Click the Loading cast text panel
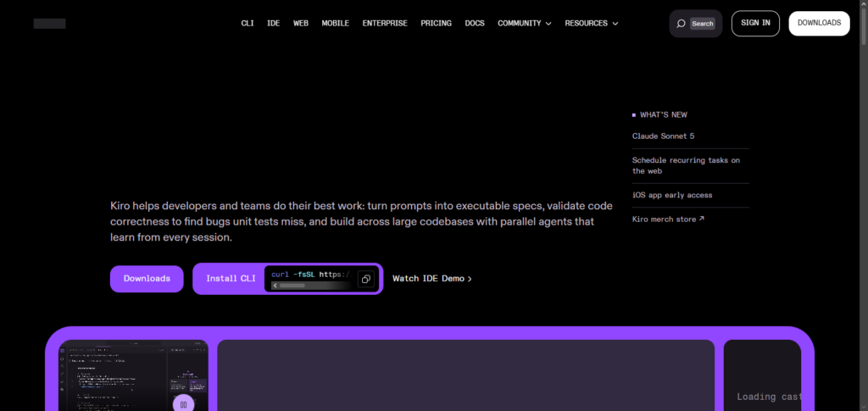The width and height of the screenshot is (868, 411). tap(762, 375)
